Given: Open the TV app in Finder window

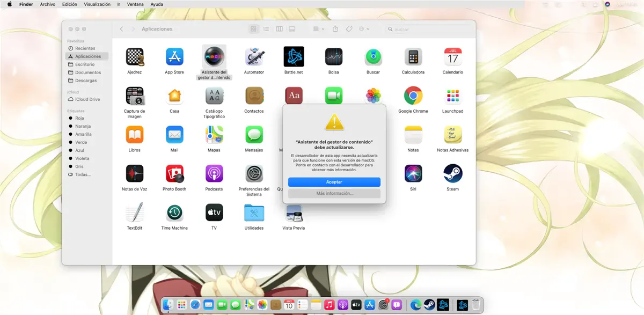Looking at the screenshot, I should point(214,213).
